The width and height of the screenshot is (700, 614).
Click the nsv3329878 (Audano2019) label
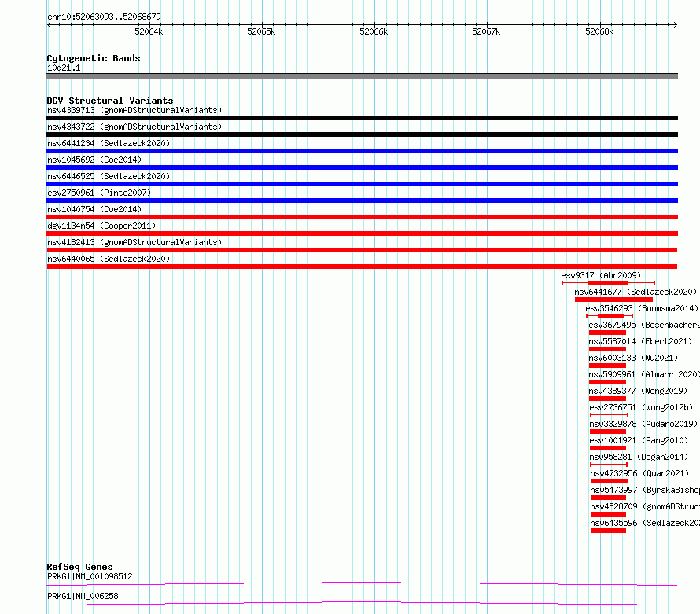[643, 424]
